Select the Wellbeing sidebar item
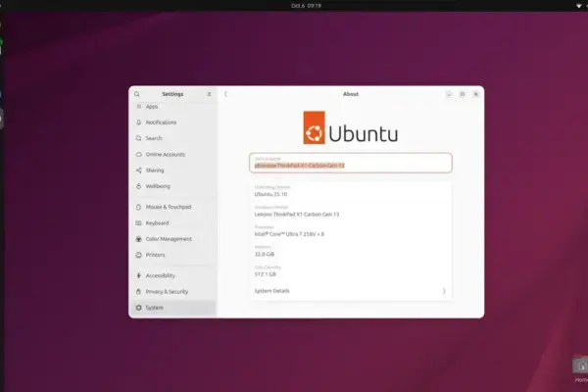The height and width of the screenshot is (392, 588). (172, 186)
